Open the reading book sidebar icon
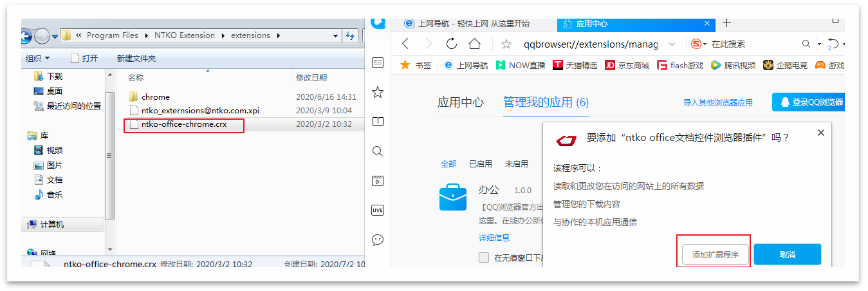 [x=378, y=122]
